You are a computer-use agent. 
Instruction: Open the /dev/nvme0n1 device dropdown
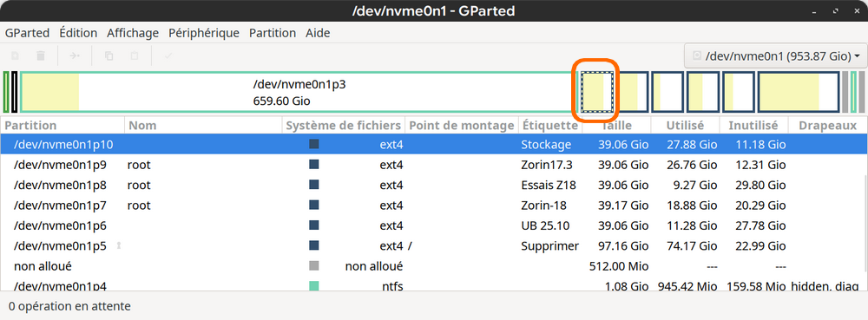(775, 56)
